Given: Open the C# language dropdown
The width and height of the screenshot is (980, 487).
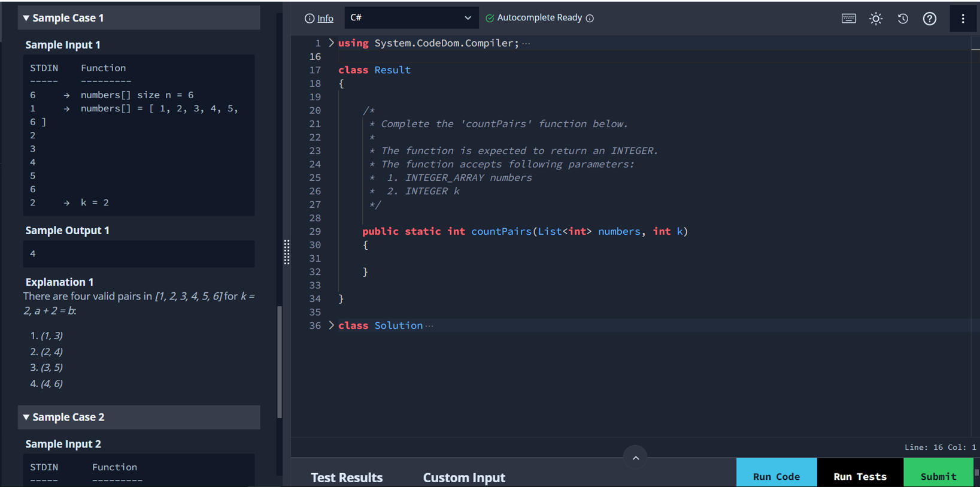Looking at the screenshot, I should 411,18.
